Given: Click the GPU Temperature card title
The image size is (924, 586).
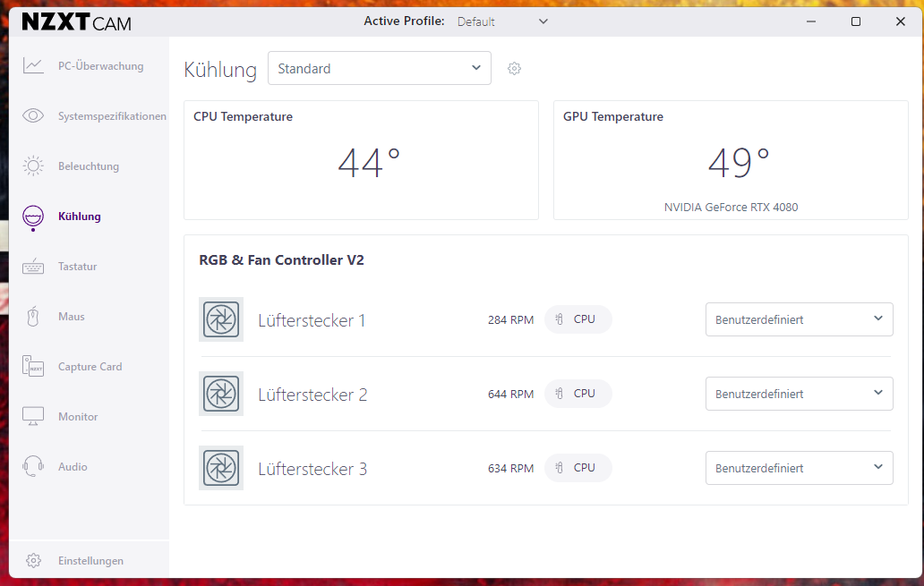Looking at the screenshot, I should point(612,116).
